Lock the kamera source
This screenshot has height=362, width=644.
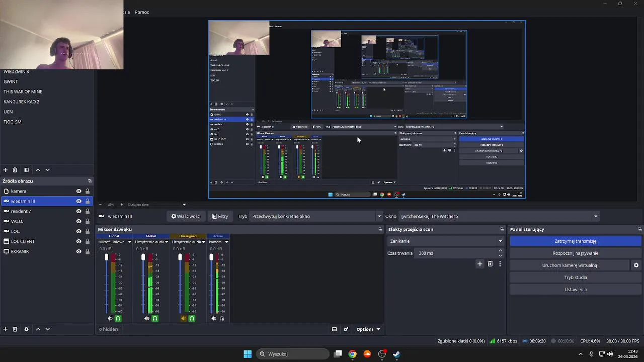pos(88,191)
